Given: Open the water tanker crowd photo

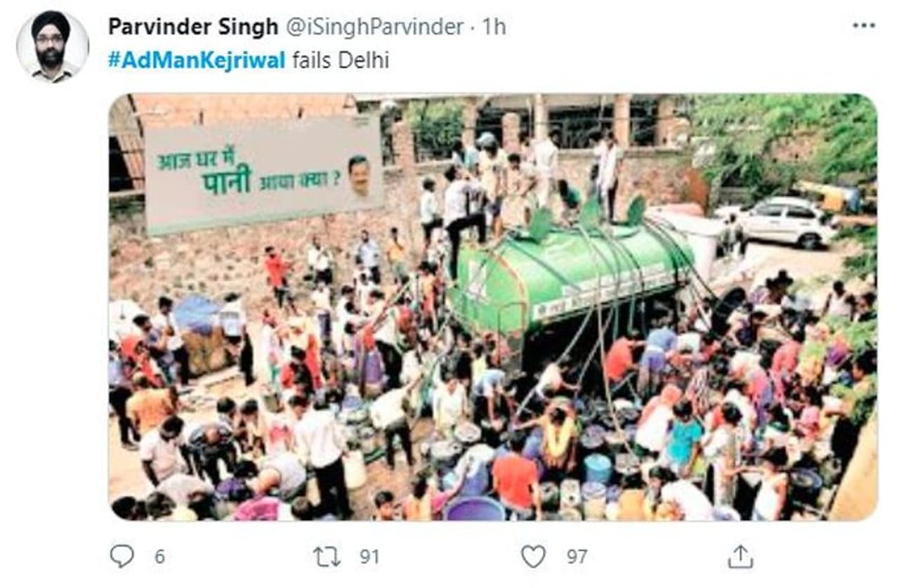Looking at the screenshot, I should pos(492,307).
